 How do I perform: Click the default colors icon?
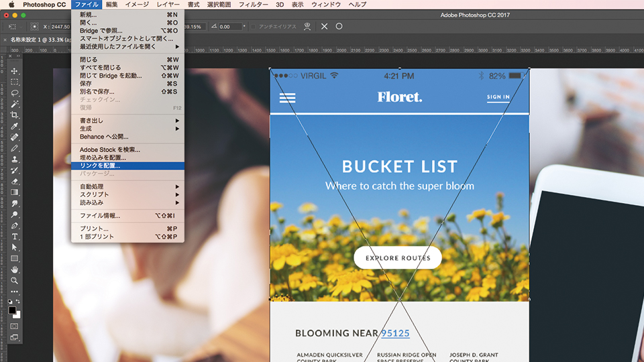10,302
